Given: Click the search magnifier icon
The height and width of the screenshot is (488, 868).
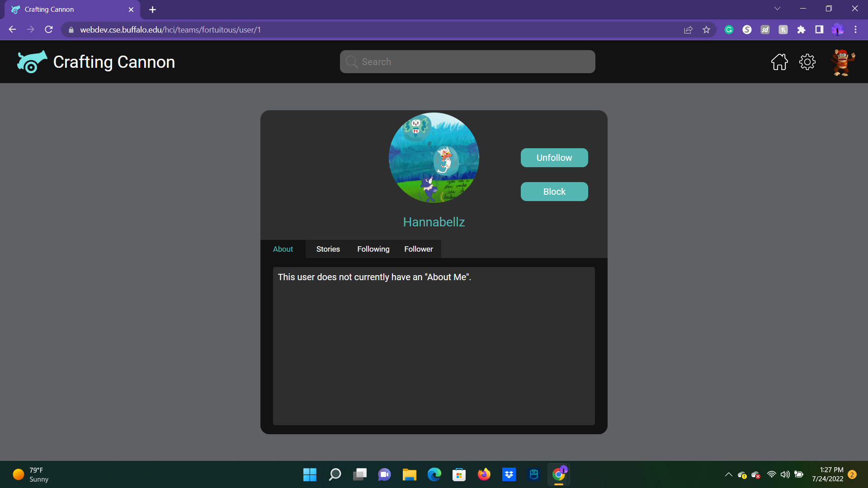Looking at the screenshot, I should pos(352,62).
